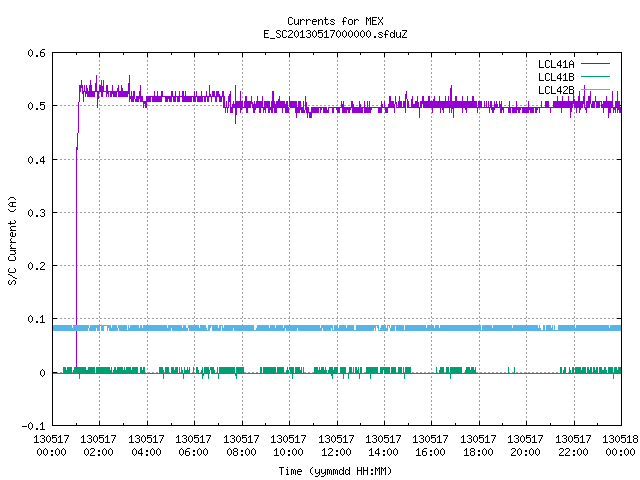
Task: Click the purple LCL41A legend line sample
Action: [595, 64]
